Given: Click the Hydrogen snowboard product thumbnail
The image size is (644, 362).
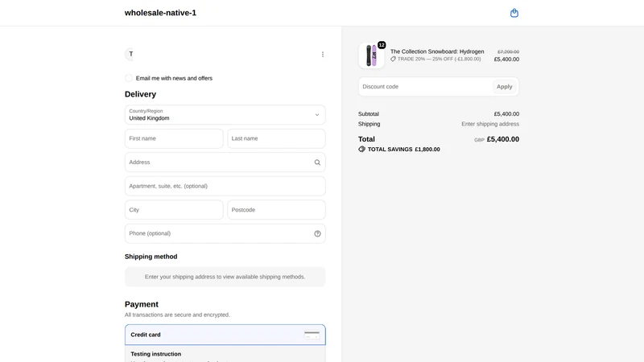Looking at the screenshot, I should point(371,56).
